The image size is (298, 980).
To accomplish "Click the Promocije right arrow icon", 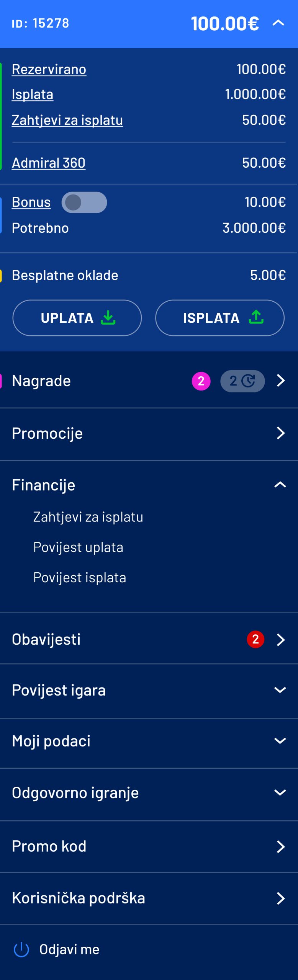I will 281,433.
